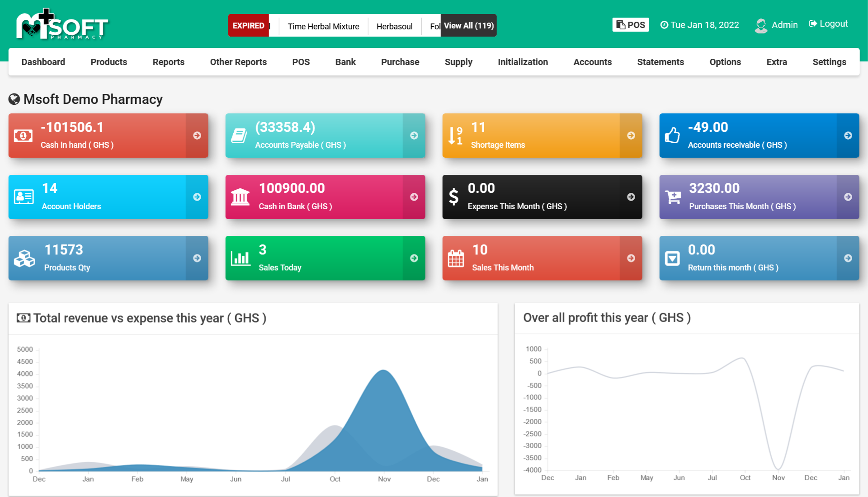The height and width of the screenshot is (497, 868).
Task: Click the Cash in Bank building icon
Action: (240, 197)
